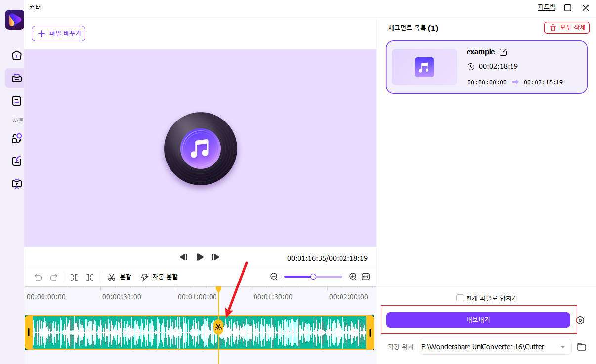Click the set end trim bracket icon
The height and width of the screenshot is (364, 596).
(x=90, y=277)
